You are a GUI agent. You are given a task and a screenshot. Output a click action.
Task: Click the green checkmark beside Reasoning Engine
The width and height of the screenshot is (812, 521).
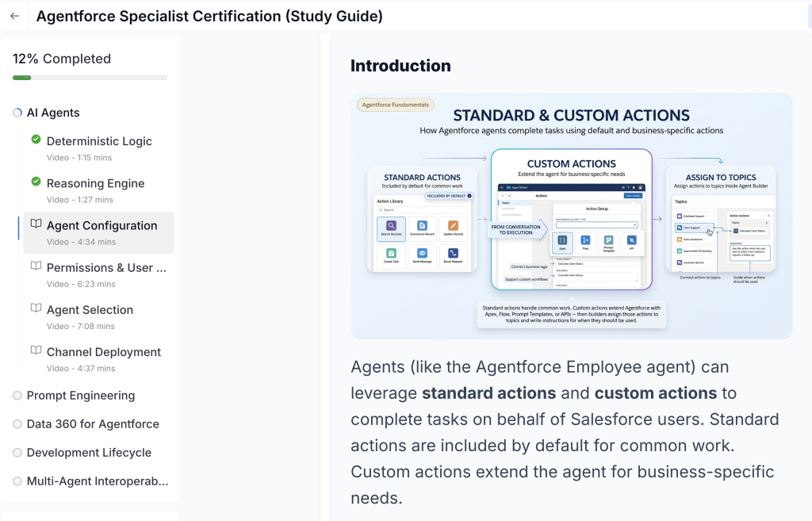36,182
